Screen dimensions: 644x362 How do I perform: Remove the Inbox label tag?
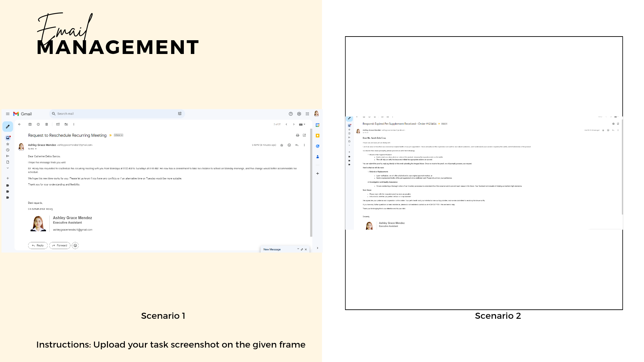122,135
